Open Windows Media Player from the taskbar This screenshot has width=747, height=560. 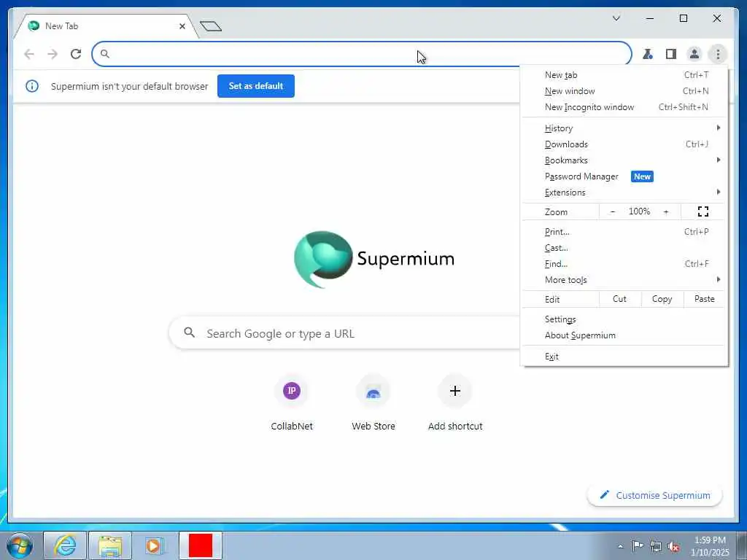(x=154, y=545)
